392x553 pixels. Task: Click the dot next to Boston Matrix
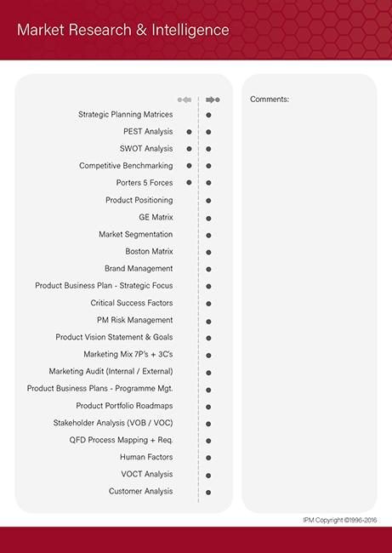pos(208,253)
